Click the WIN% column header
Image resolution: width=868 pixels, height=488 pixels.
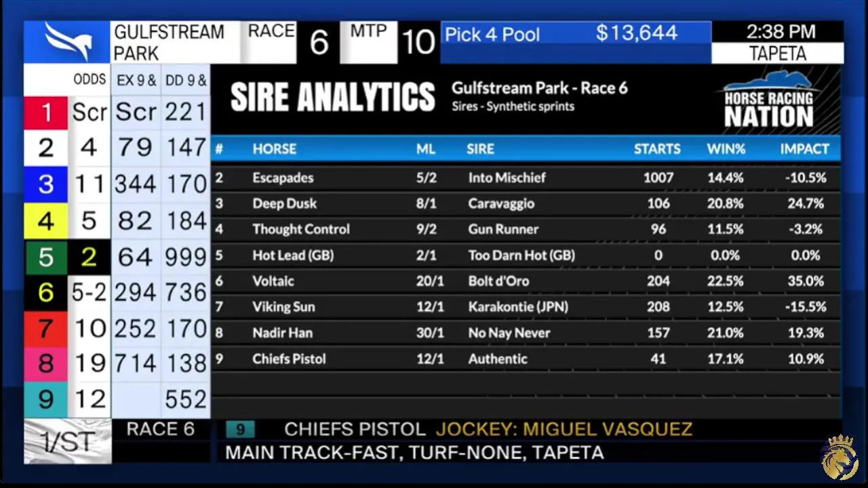pyautogui.click(x=726, y=149)
